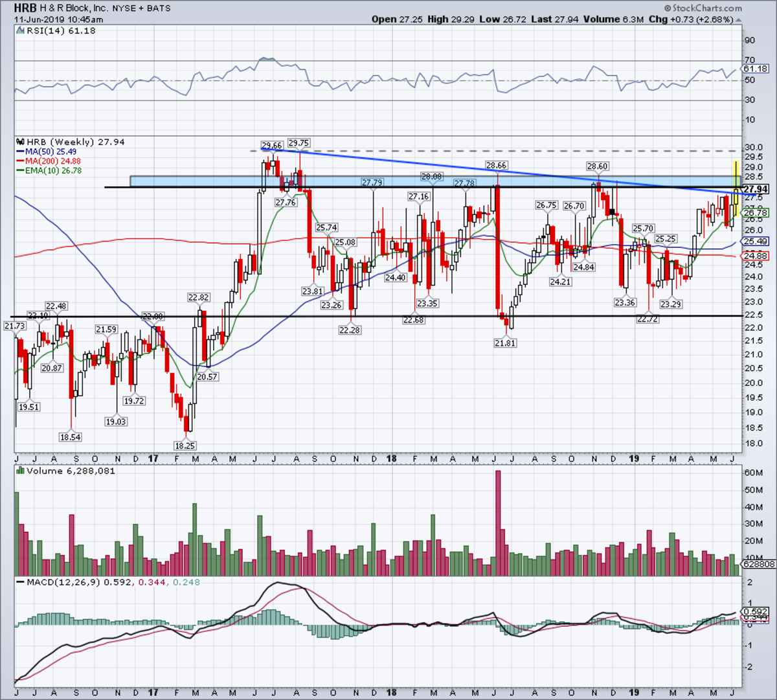Screen dimensions: 777x700
Task: Click the candlestick icon beside 'HRB (Weekly)'
Action: 20,142
